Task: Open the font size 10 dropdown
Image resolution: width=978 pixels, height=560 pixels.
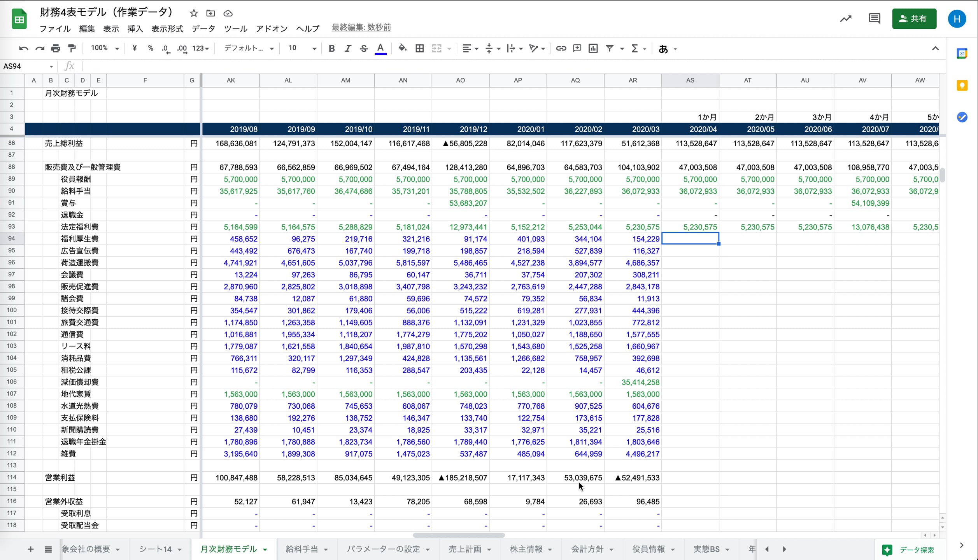Action: coord(302,48)
